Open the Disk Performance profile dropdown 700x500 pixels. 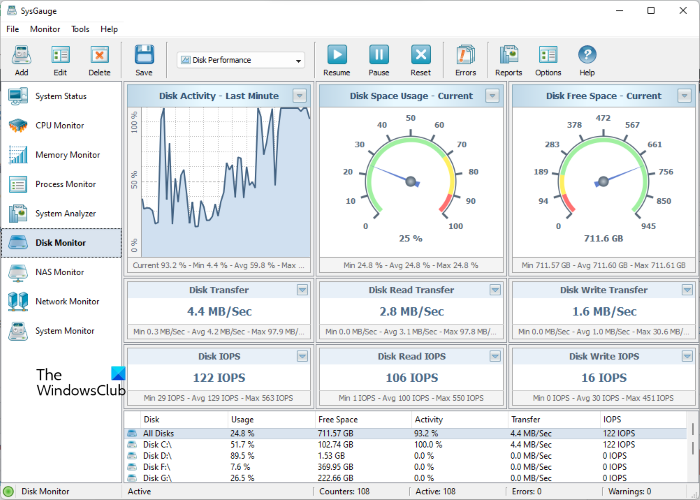click(241, 60)
